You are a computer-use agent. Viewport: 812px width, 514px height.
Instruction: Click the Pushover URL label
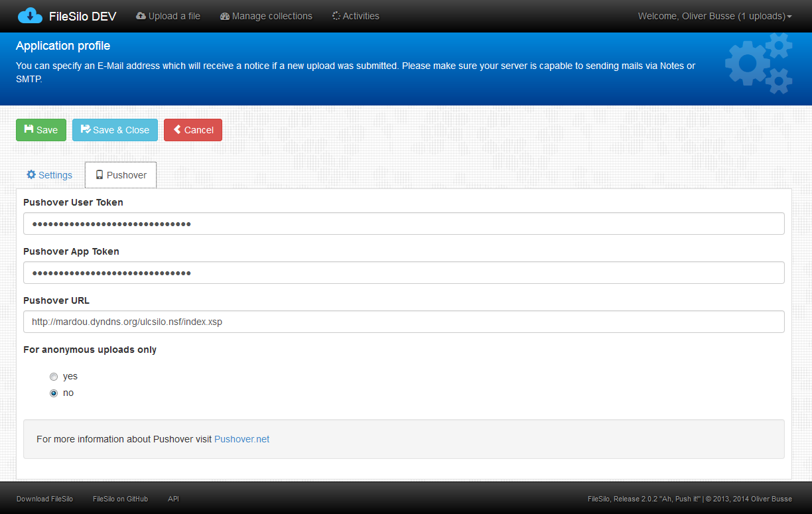56,300
